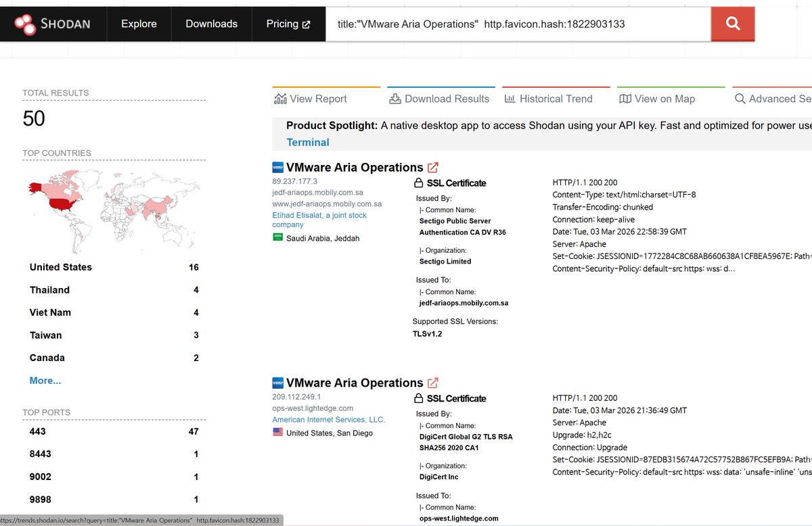Open the Explore menu
The height and width of the screenshot is (526, 812).
(x=139, y=24)
